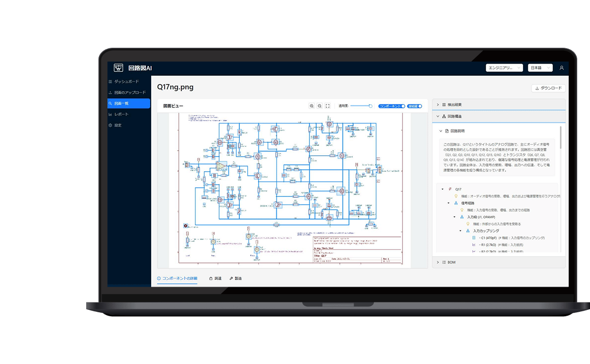Click the ダウンロード button

click(x=548, y=88)
